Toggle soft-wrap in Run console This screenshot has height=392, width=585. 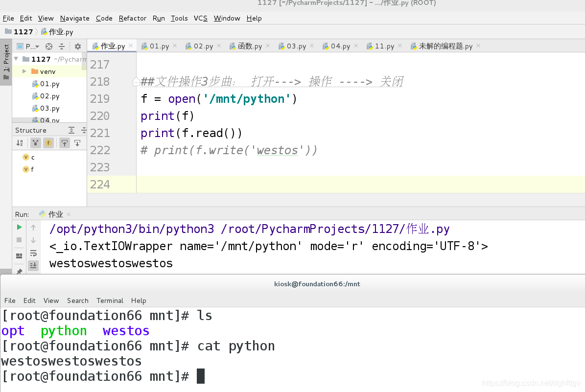point(33,253)
